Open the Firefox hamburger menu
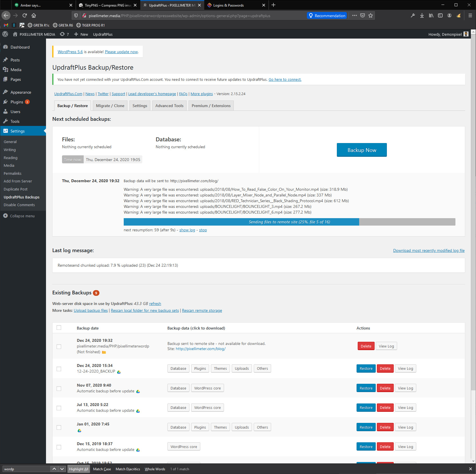476x474 pixels. (x=470, y=15)
